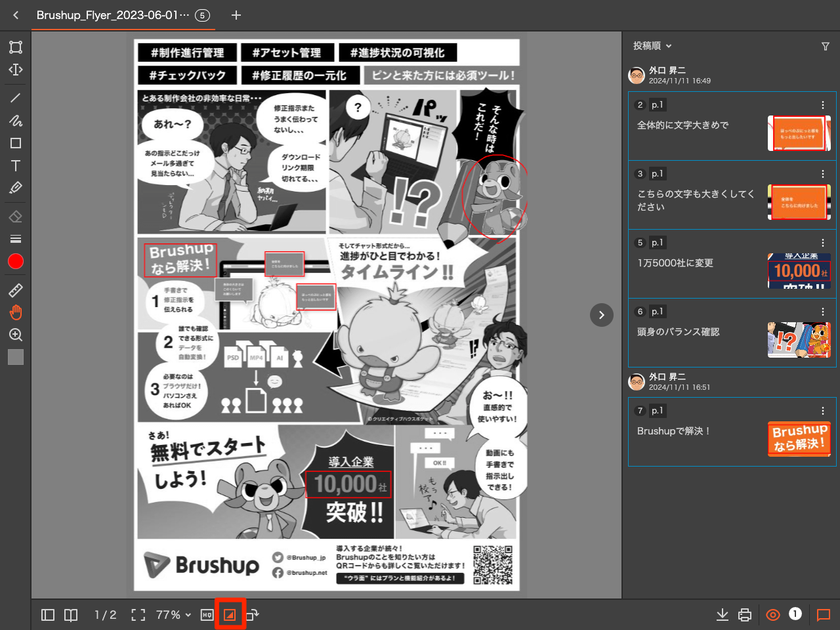Print the document

tap(745, 615)
